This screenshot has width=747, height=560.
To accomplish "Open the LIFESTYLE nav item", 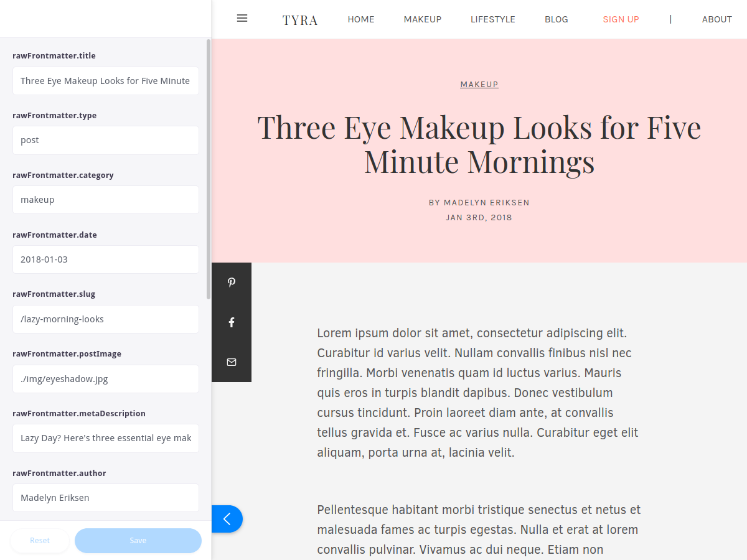I will (x=493, y=19).
